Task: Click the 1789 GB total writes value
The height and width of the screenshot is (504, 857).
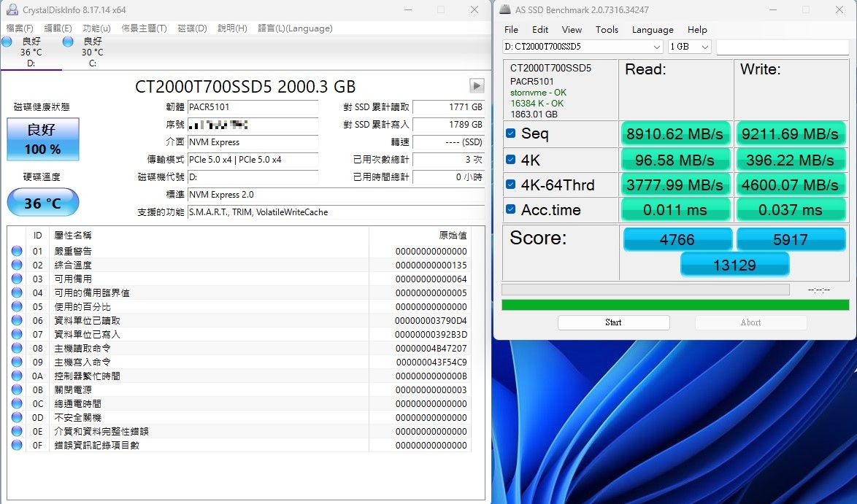Action: pos(448,125)
